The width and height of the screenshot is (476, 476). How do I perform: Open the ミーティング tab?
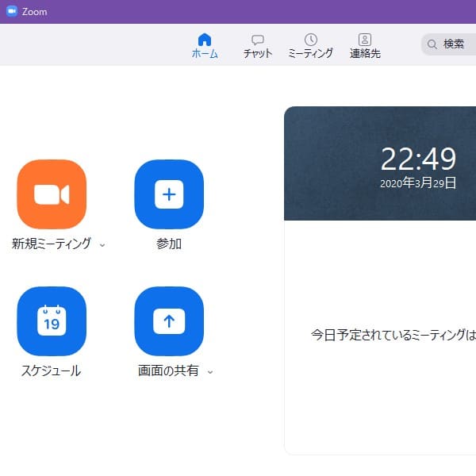coord(310,46)
